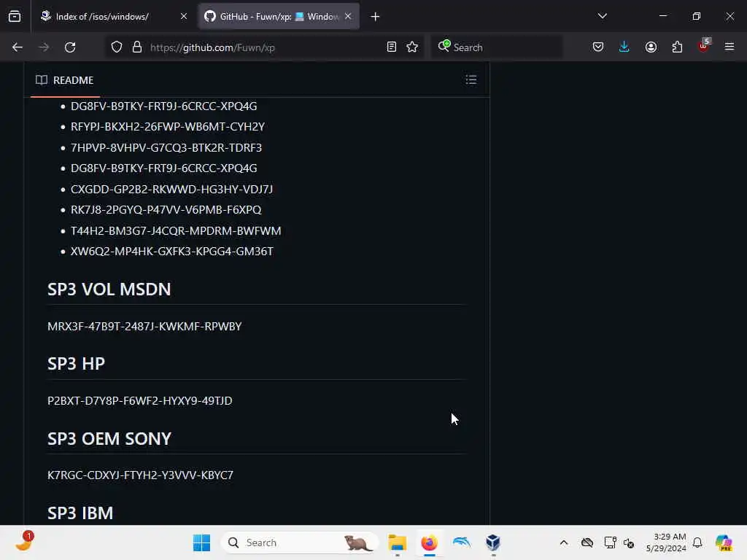Expand the list all tabs dropdown
The image size is (747, 560).
(602, 16)
